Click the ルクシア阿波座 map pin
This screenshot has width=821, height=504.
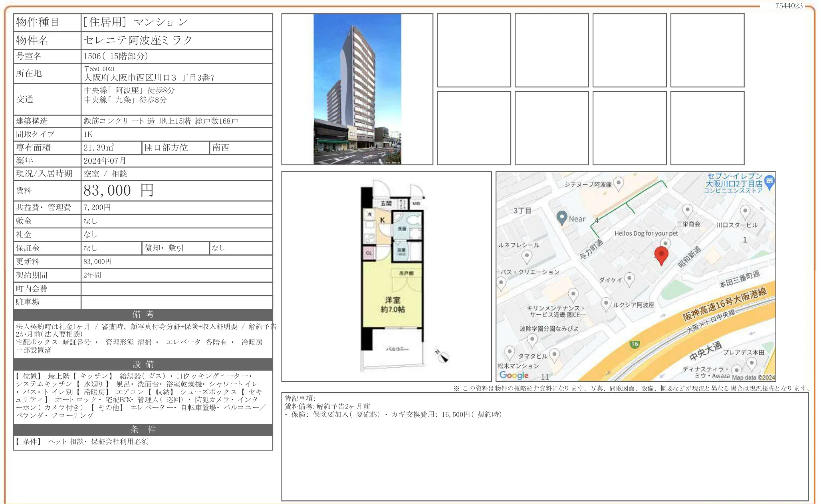coord(606,304)
